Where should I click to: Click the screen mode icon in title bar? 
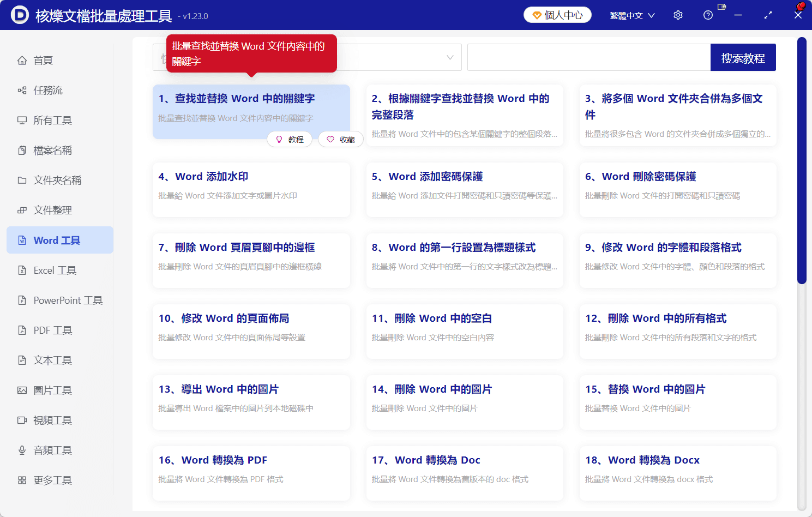click(721, 7)
